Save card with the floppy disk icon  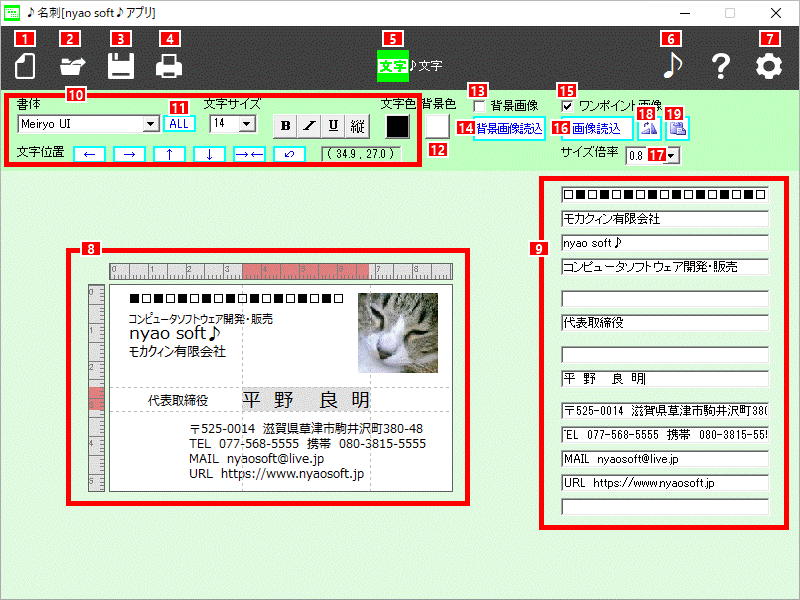pos(121,66)
